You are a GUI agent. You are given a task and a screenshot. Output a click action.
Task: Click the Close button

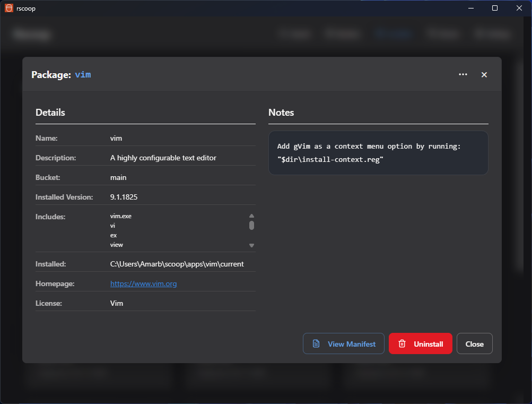[474, 343]
